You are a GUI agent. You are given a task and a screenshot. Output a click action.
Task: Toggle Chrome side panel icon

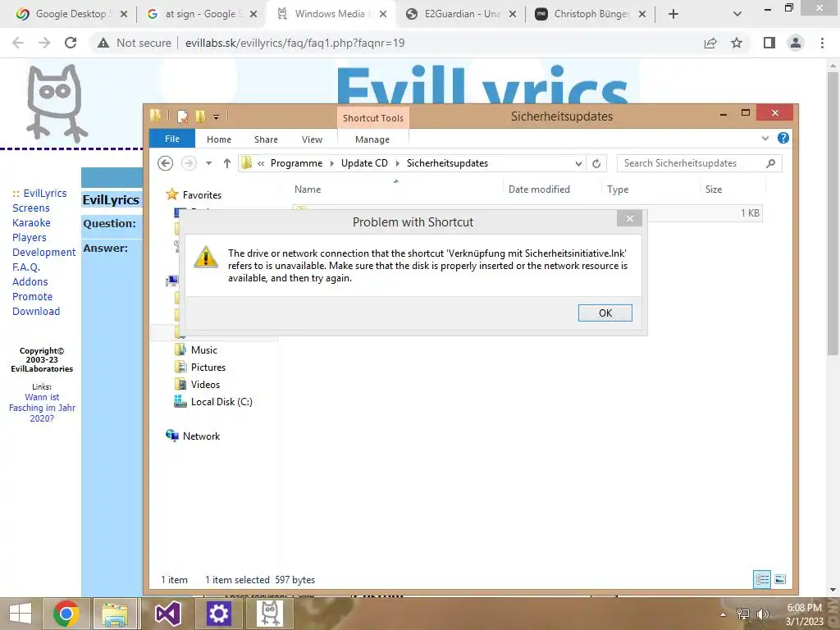(769, 43)
